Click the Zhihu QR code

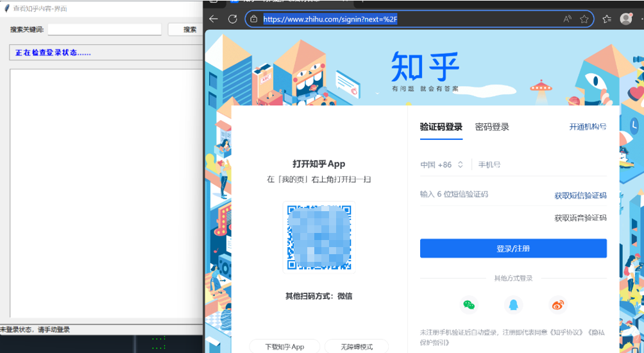click(319, 237)
